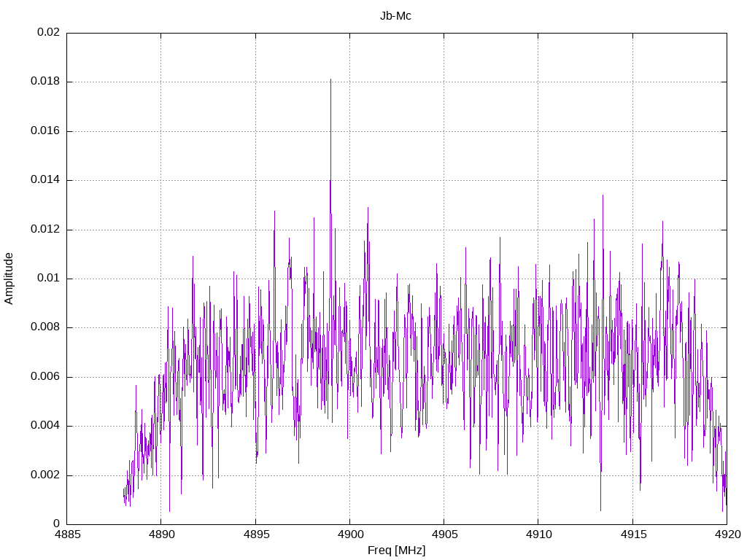Click the plot title Jb-Mc
Screen dimensions: 747x560
pos(395,16)
